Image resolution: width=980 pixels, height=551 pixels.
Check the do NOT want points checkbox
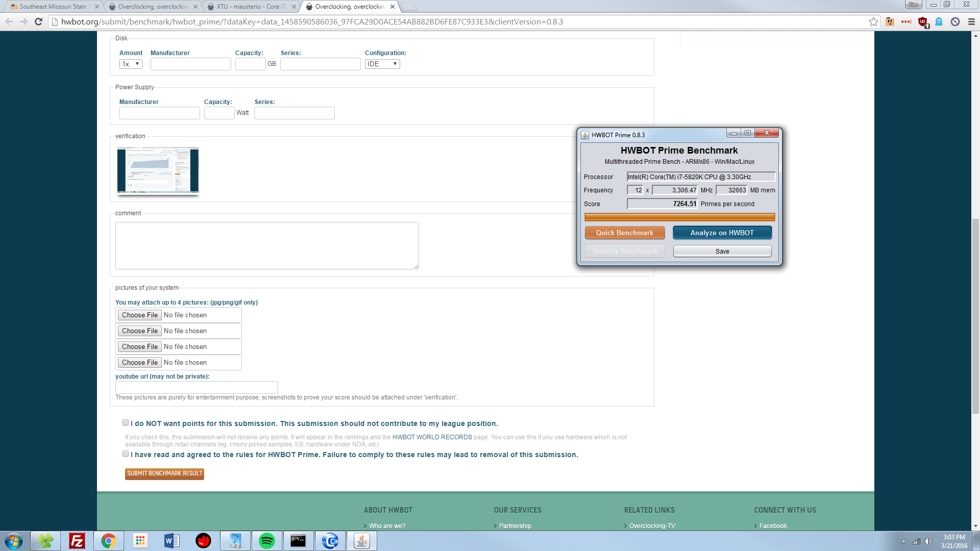126,422
